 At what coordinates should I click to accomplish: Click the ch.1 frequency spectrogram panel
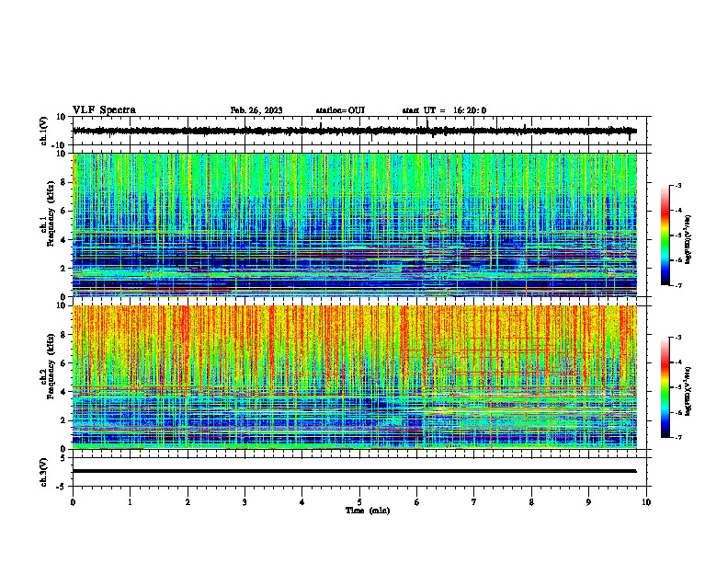coord(355,224)
